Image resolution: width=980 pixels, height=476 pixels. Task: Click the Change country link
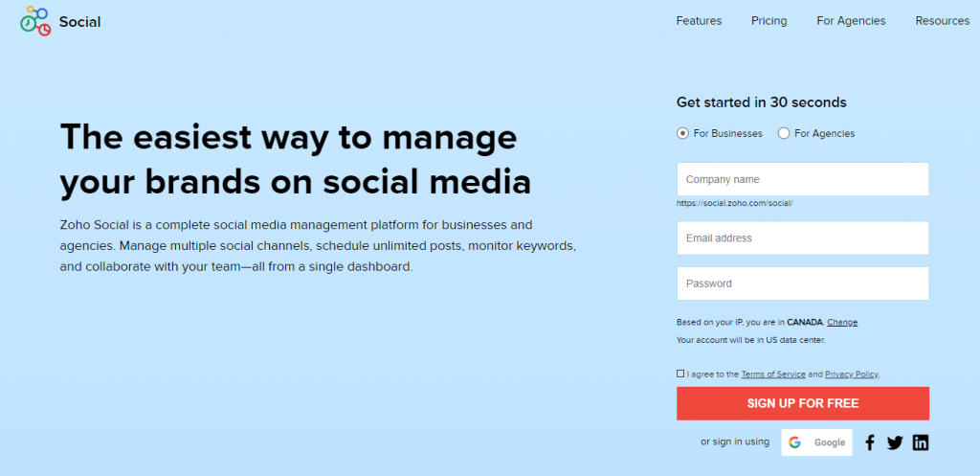point(842,322)
